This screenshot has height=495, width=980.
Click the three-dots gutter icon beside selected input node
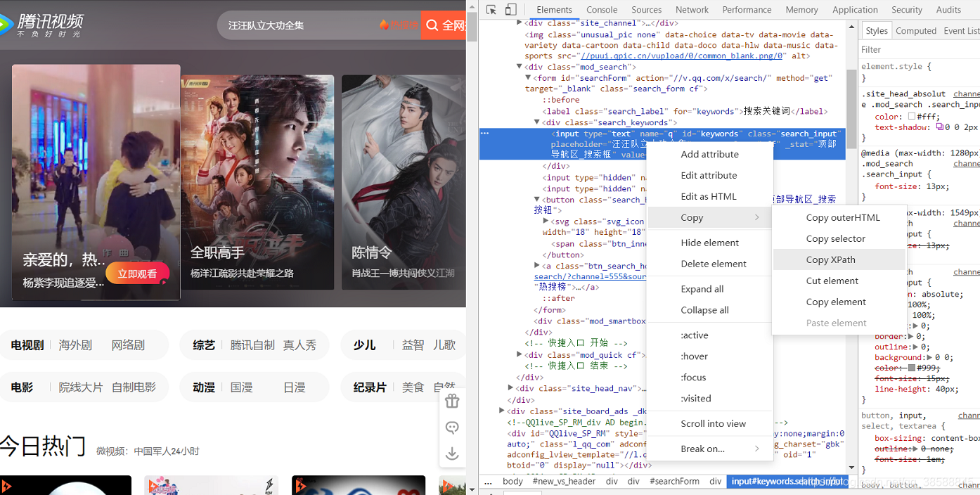tap(484, 133)
